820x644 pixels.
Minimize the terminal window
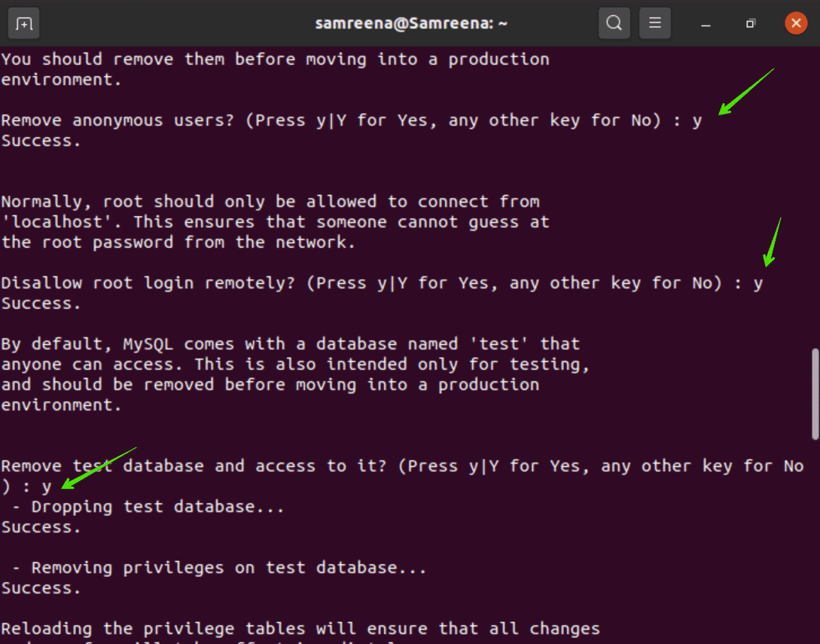tap(706, 24)
